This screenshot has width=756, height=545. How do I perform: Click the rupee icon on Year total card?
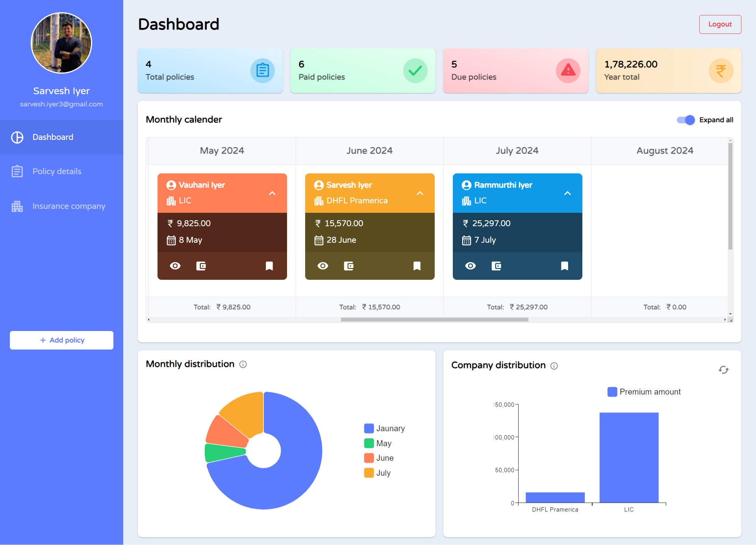[721, 71]
